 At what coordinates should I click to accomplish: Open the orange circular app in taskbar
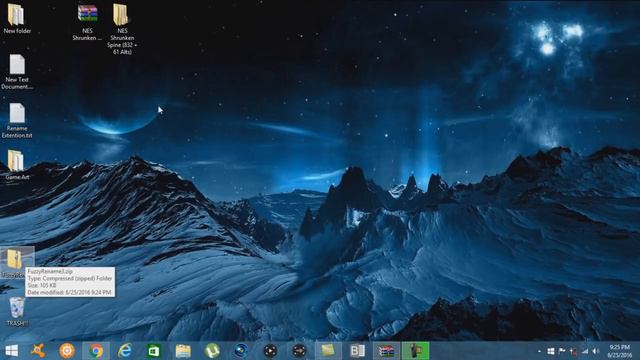click(x=67, y=351)
